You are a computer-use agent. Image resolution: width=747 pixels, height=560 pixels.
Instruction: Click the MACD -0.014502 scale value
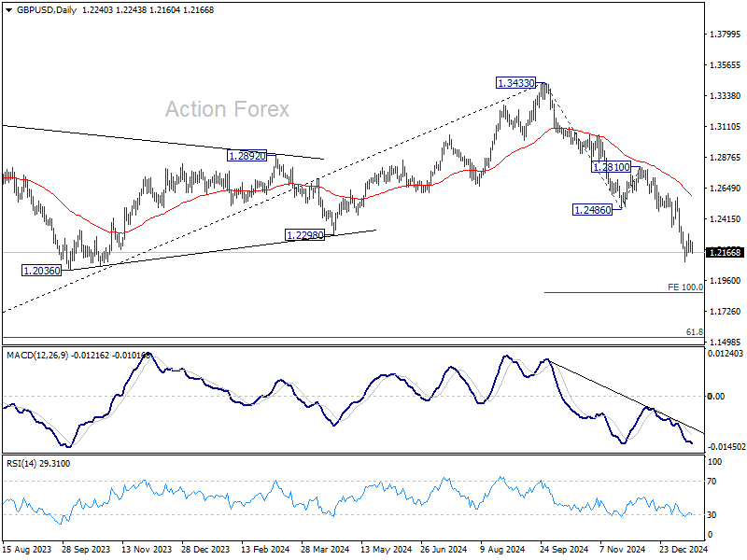click(726, 447)
